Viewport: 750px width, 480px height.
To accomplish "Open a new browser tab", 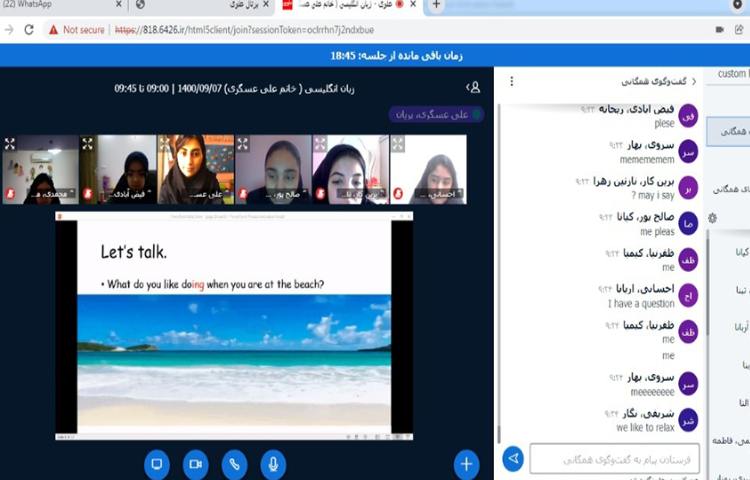I will [436, 6].
